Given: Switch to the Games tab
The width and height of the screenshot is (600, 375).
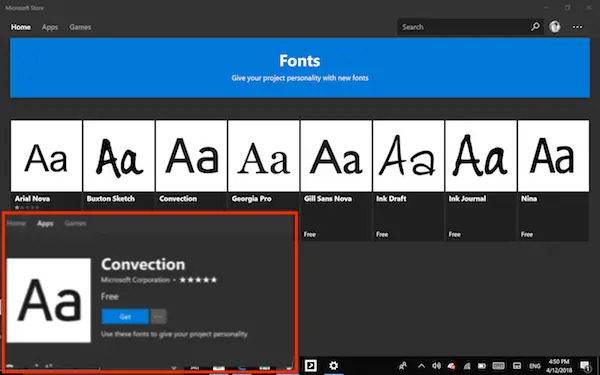Looking at the screenshot, I should click(80, 27).
